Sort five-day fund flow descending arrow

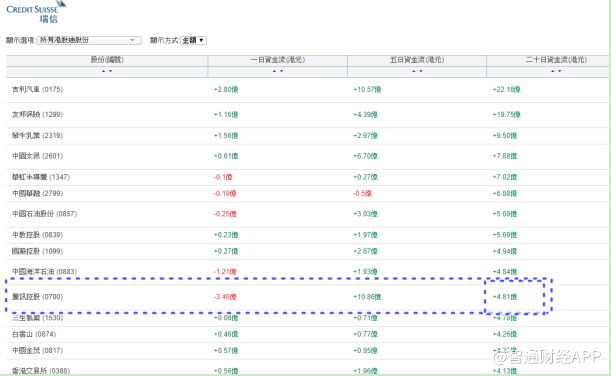[420, 71]
